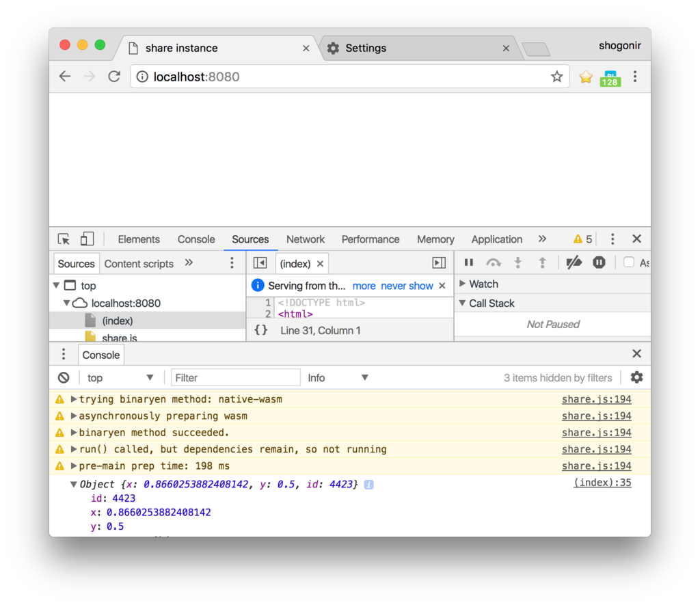This screenshot has height=607, width=700.
Task: Click the console Filter input field
Action: (236, 377)
